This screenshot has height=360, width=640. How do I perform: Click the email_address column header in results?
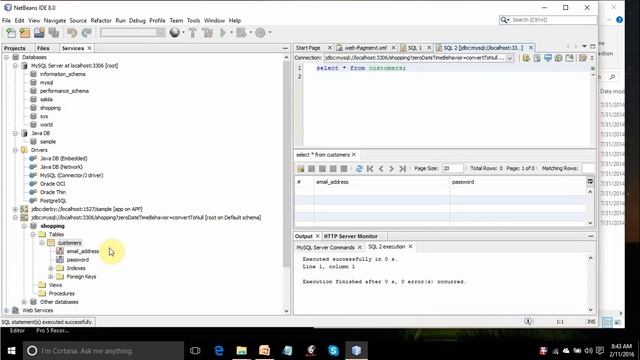pos(382,182)
